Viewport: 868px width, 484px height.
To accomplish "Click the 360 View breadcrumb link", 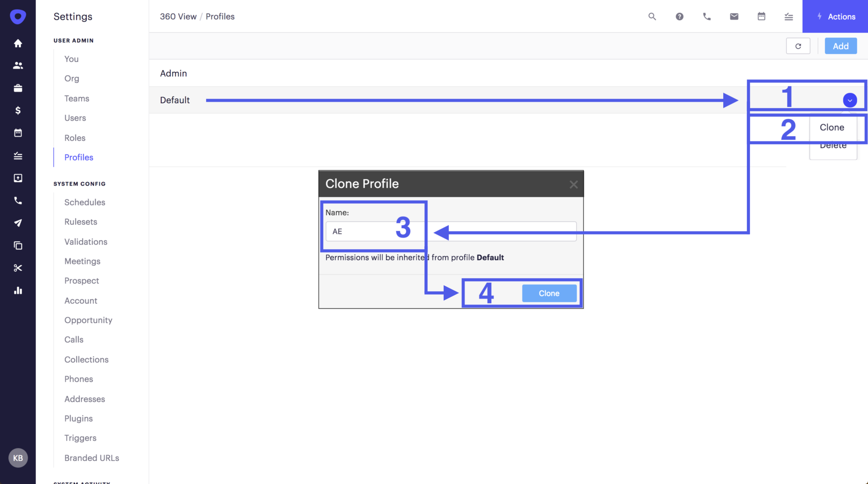I will [178, 16].
